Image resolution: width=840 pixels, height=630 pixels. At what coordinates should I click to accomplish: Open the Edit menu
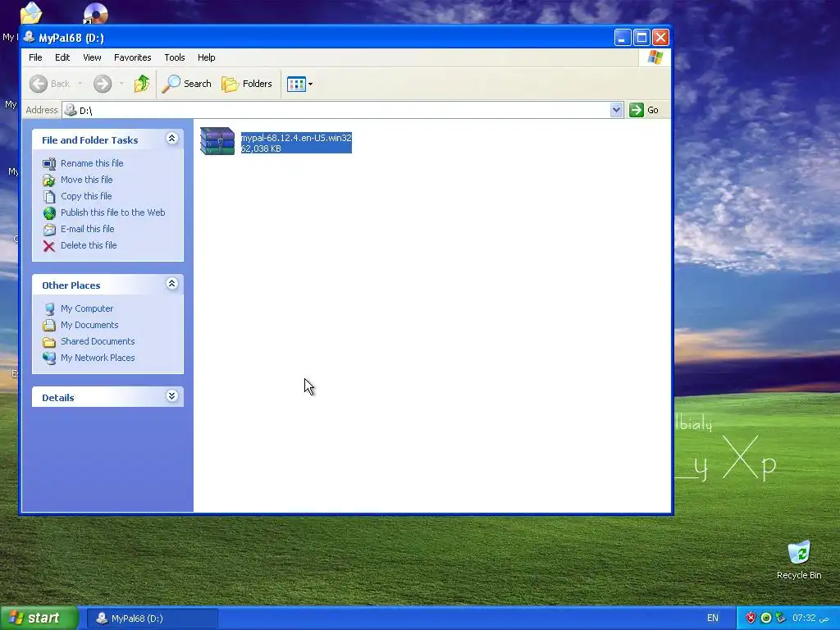(62, 57)
